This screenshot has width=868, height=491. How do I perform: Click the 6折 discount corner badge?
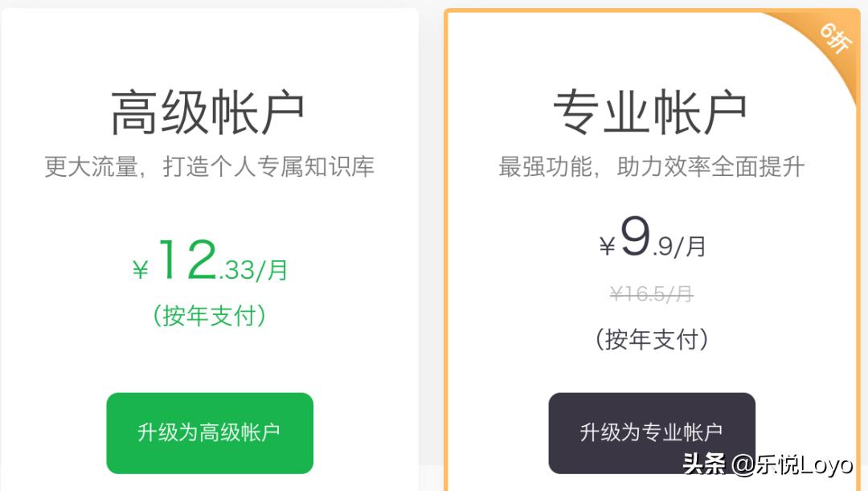pos(836,36)
